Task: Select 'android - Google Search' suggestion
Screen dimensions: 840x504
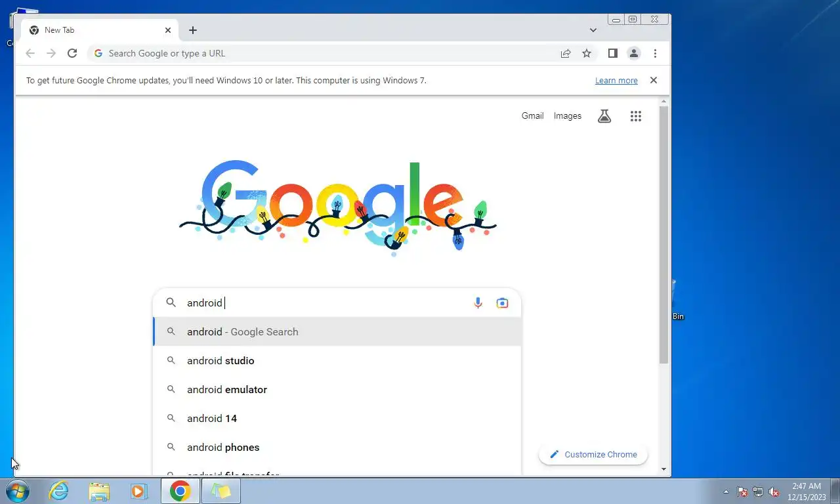Action: (x=337, y=331)
